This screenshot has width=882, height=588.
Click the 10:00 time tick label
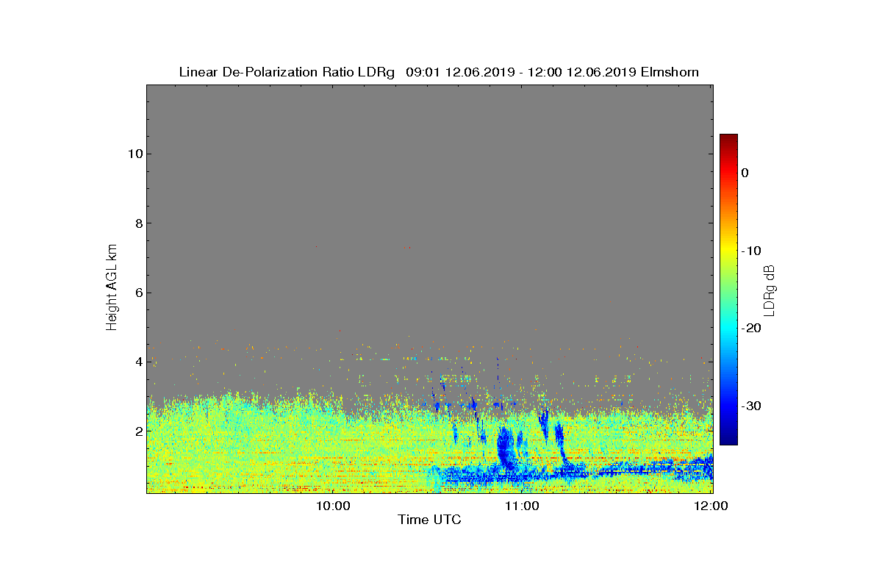334,506
